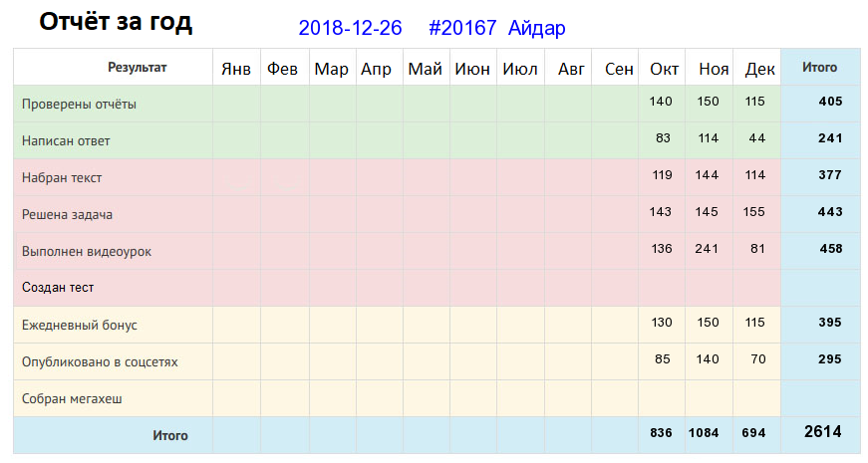Click the Собран мегахеш row label
This screenshot has width=868, height=463.
(x=72, y=399)
